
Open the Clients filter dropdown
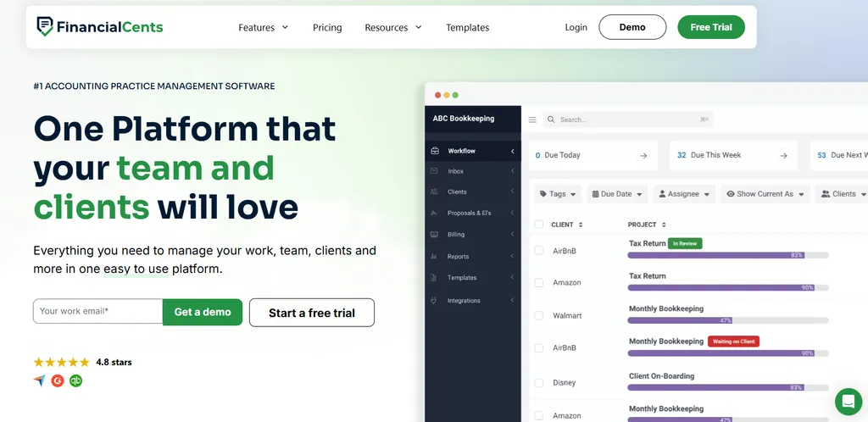(842, 194)
